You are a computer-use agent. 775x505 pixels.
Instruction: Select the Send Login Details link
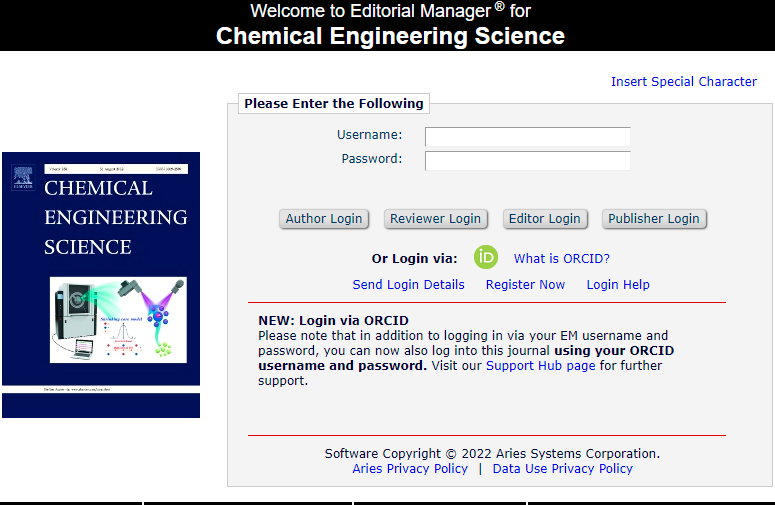(x=408, y=285)
